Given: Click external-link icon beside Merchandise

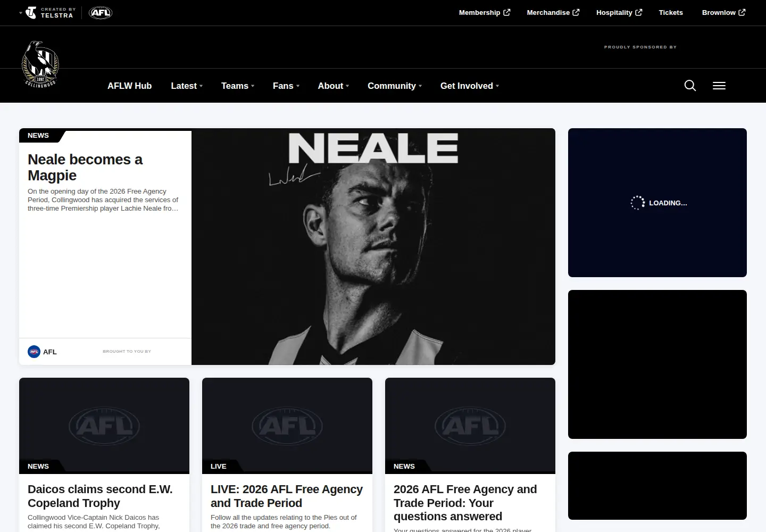Looking at the screenshot, I should point(576,12).
